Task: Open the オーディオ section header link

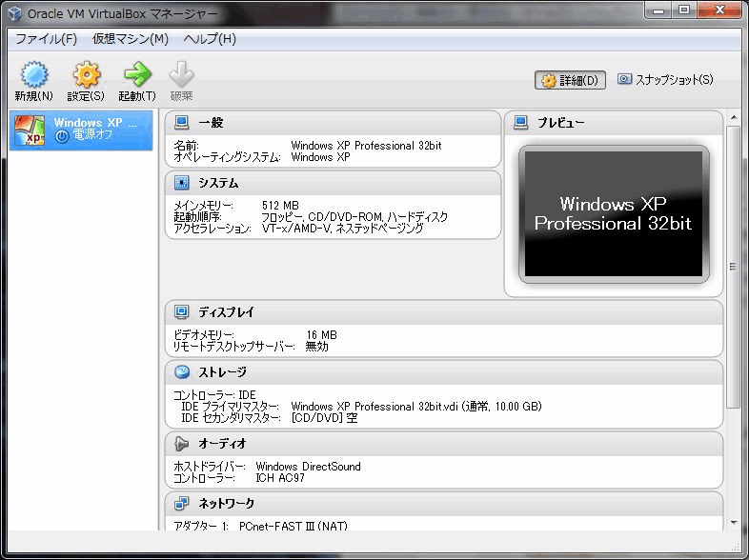Action: pos(222,444)
